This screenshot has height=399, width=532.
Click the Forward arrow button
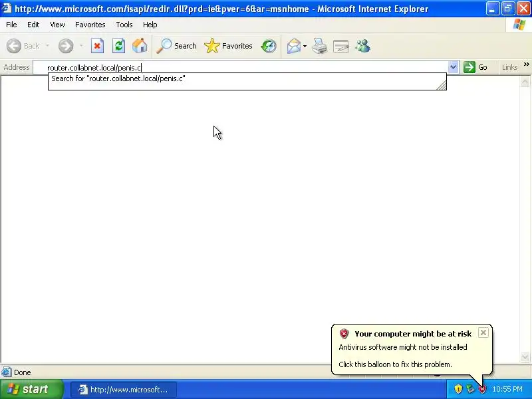(x=66, y=46)
